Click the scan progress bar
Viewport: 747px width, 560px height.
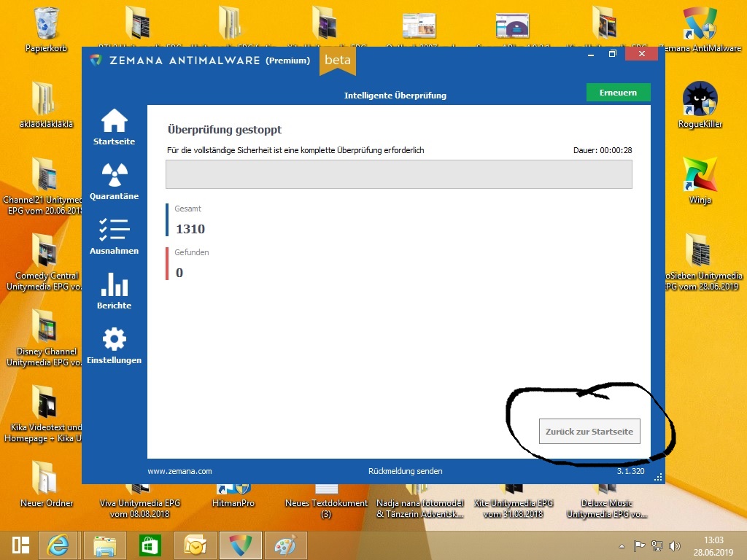[x=399, y=174]
